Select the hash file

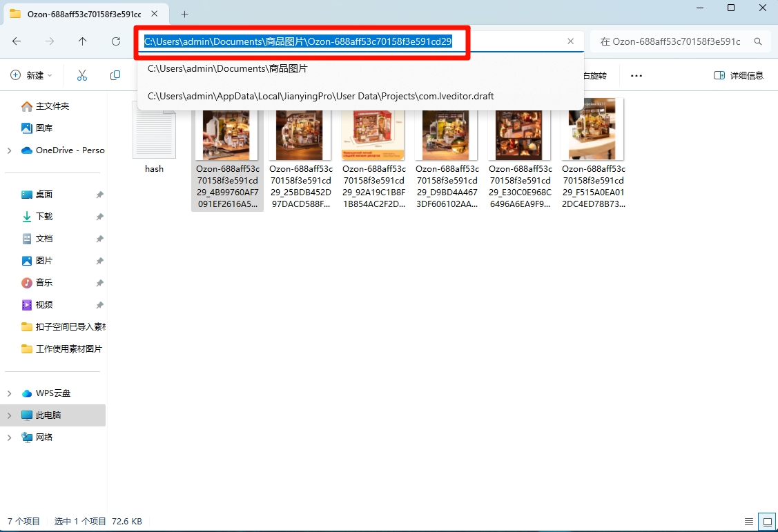[154, 138]
